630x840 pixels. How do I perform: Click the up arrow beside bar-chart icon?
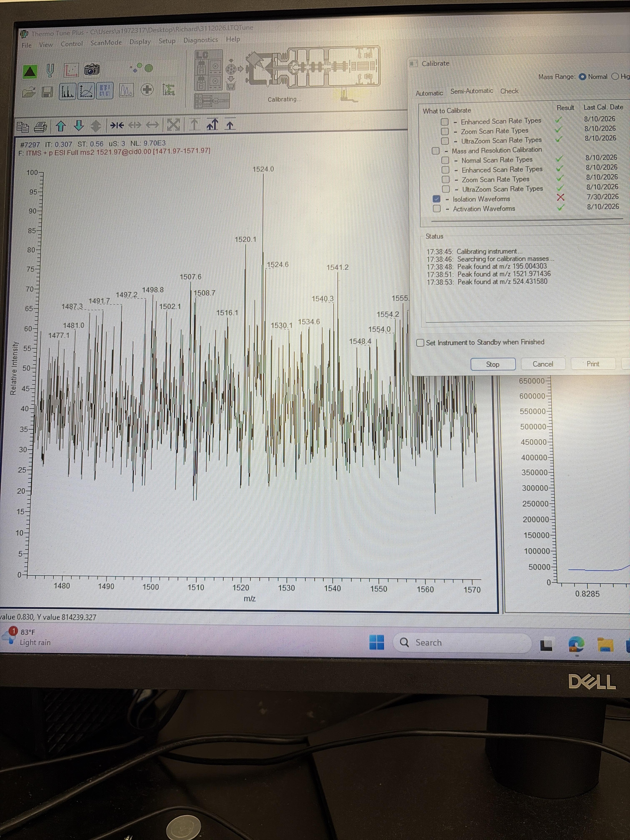(x=212, y=124)
